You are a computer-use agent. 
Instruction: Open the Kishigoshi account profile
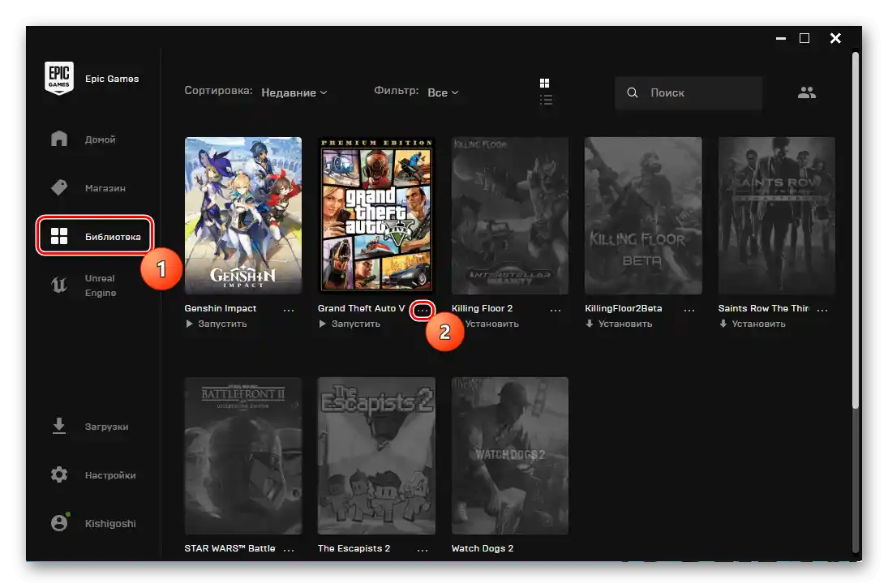[93, 523]
